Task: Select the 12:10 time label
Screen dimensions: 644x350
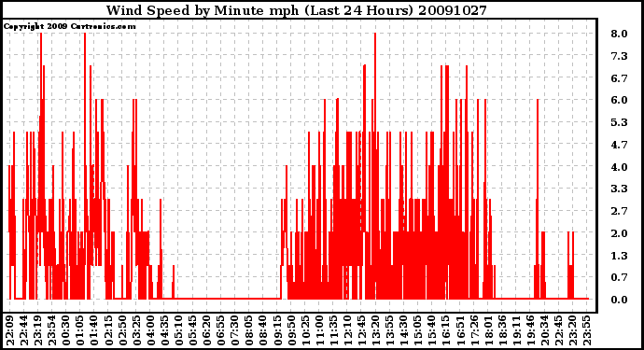Action: [x=347, y=330]
